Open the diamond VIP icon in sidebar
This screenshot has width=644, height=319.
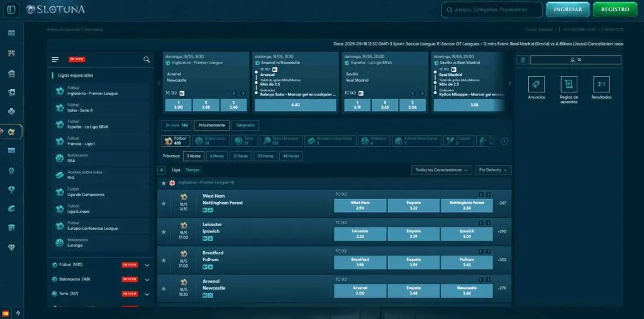11,247
